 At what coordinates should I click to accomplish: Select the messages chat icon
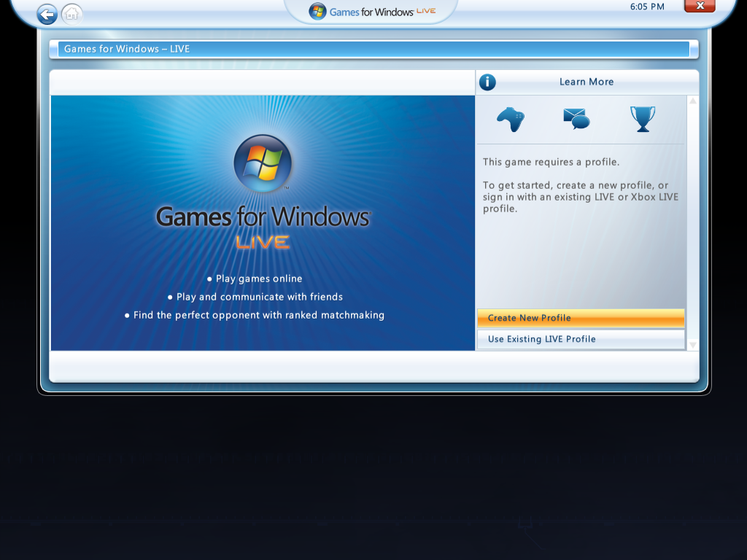[x=576, y=119]
